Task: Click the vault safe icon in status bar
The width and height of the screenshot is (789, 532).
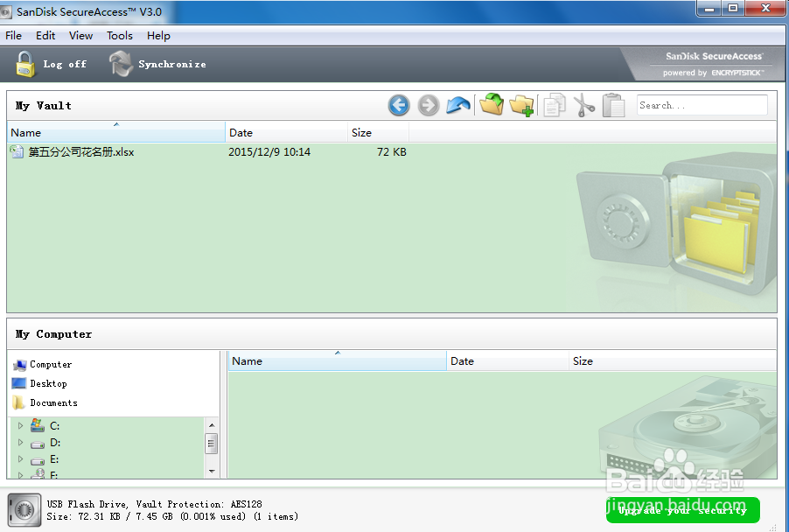Action: pos(24,510)
